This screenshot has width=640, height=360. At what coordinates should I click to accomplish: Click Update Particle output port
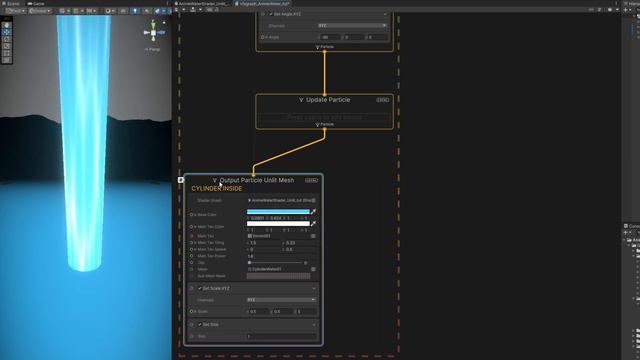(x=325, y=129)
